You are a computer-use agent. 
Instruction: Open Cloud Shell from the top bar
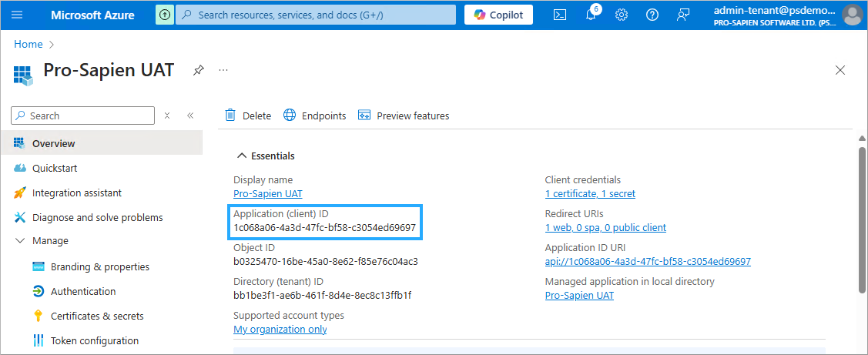[561, 15]
